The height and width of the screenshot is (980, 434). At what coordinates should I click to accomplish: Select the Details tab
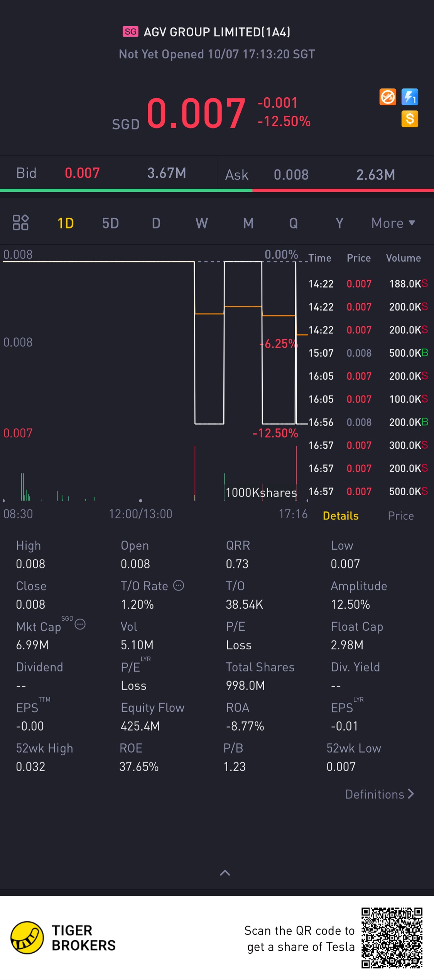click(x=341, y=516)
